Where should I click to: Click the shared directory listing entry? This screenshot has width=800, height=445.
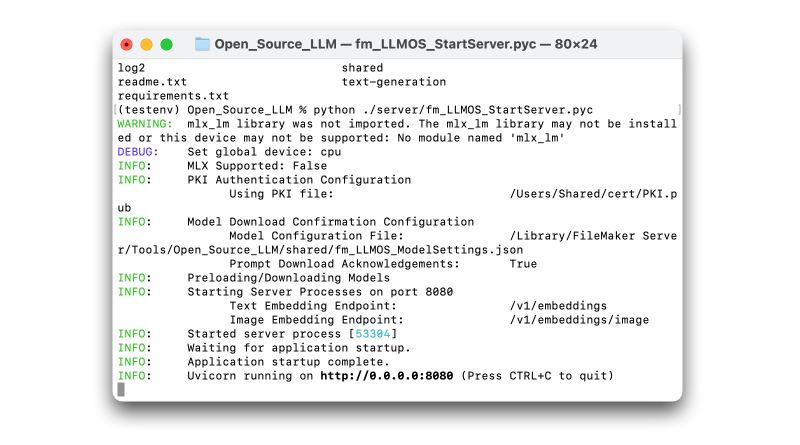[362, 68]
